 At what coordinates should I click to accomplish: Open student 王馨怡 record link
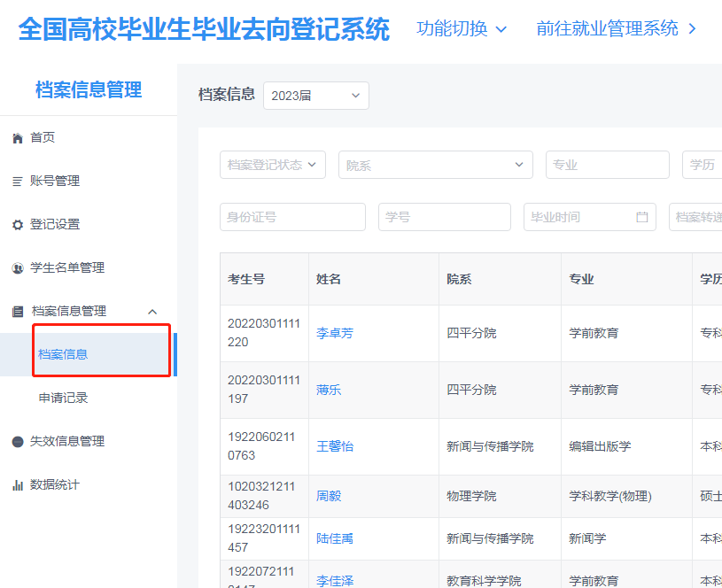click(335, 446)
